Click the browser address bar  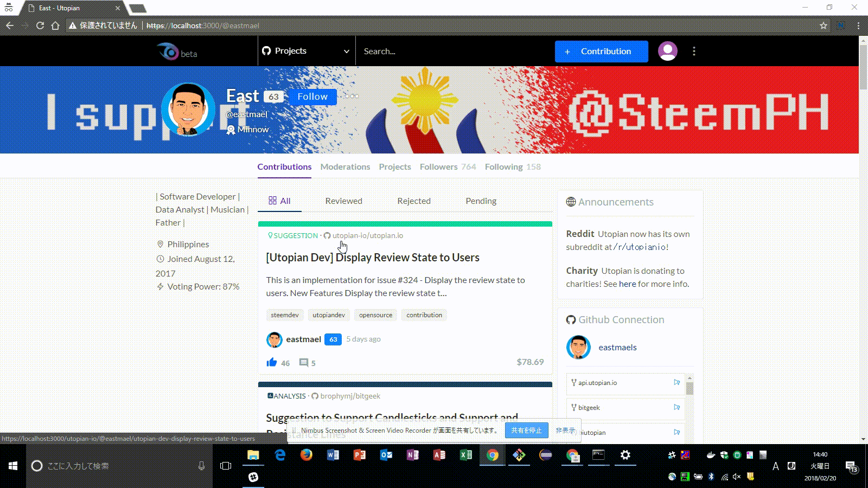pos(442,25)
